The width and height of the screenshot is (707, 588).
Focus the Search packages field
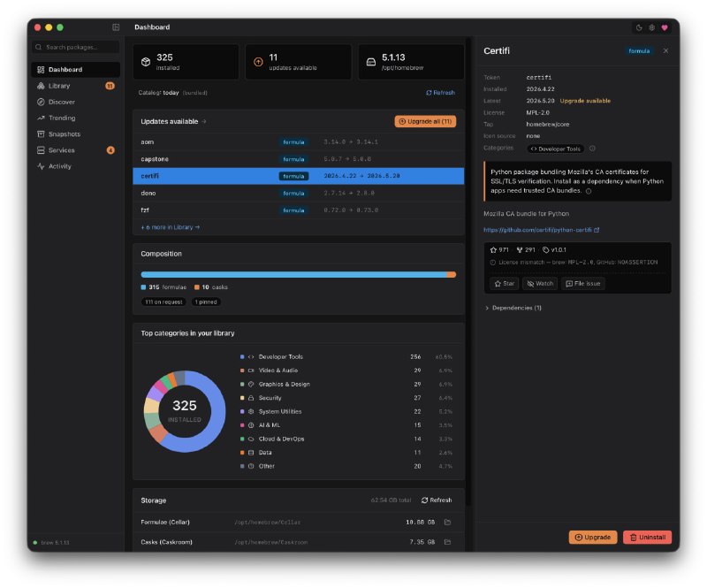(76, 47)
